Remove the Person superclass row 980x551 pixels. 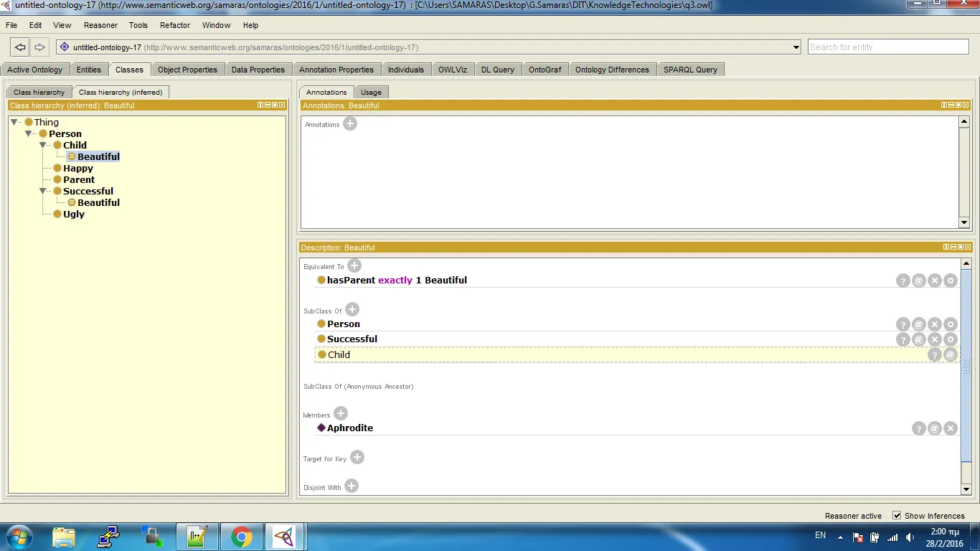(x=935, y=324)
